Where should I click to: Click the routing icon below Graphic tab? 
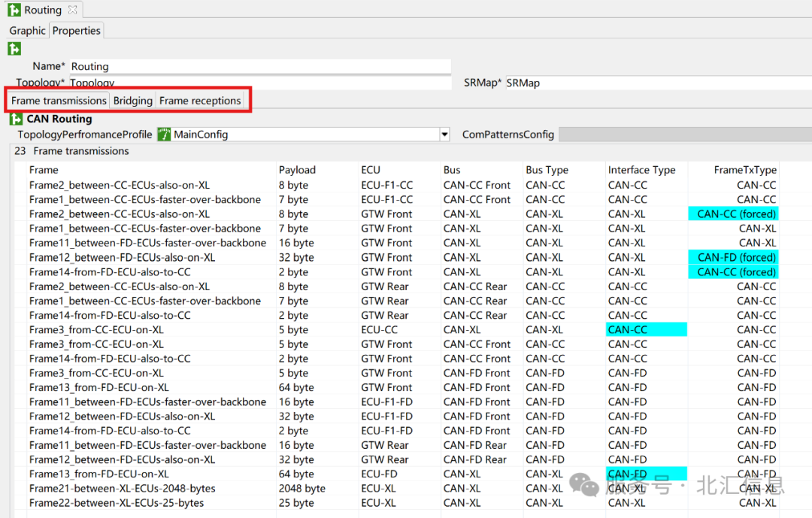coord(14,49)
